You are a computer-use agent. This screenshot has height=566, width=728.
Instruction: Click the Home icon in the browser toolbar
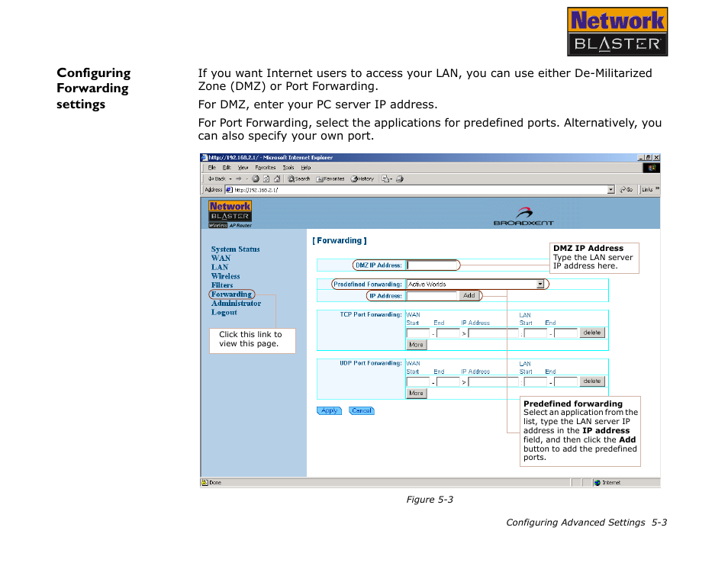click(277, 178)
